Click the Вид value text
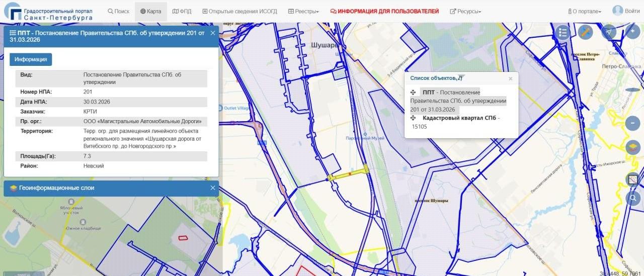 click(x=132, y=78)
